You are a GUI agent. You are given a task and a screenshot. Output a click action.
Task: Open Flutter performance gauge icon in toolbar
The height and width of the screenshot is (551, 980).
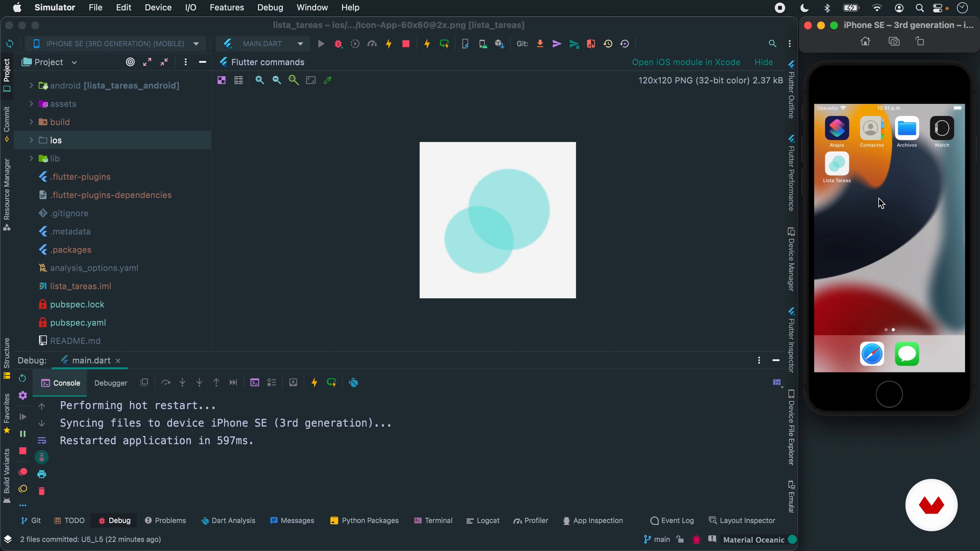[x=372, y=44]
